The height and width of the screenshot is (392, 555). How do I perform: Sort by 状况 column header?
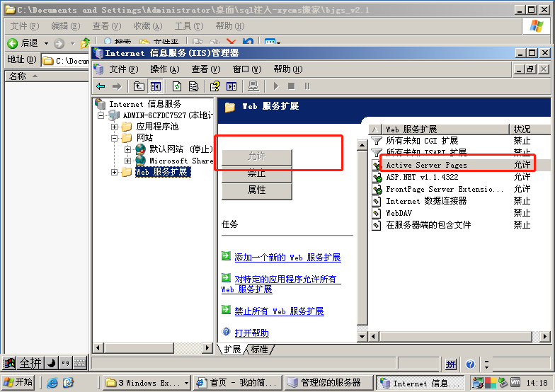coord(530,129)
